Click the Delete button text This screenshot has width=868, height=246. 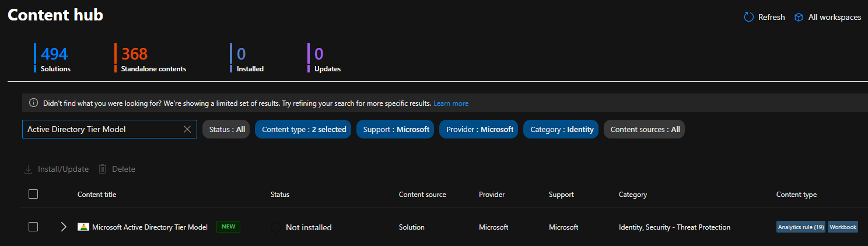tap(124, 169)
